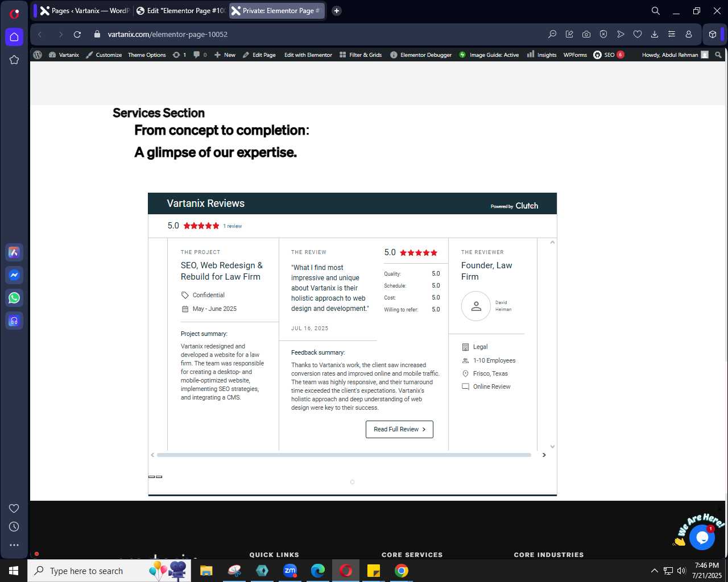Open extensions cube icon
The image size is (728, 582).
tap(713, 34)
